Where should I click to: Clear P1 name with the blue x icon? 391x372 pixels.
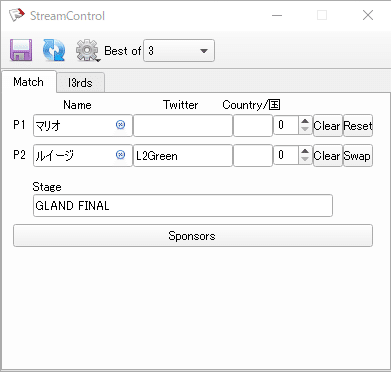[120, 125]
